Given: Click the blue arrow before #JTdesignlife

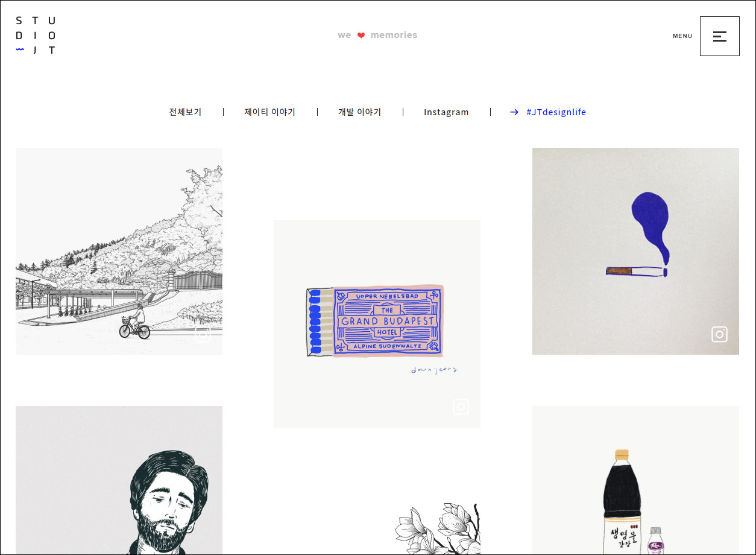Looking at the screenshot, I should click(514, 112).
